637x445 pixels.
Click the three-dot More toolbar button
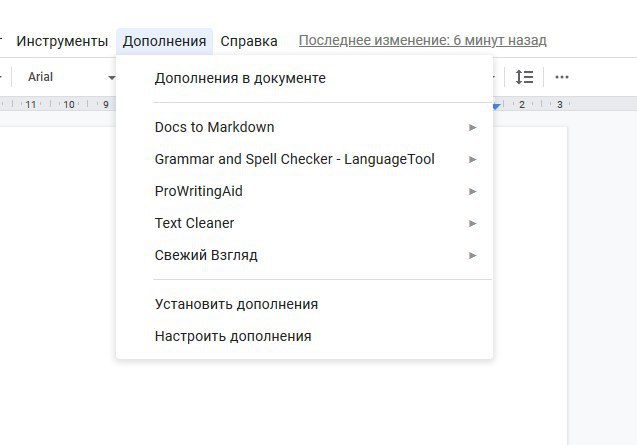pos(562,77)
